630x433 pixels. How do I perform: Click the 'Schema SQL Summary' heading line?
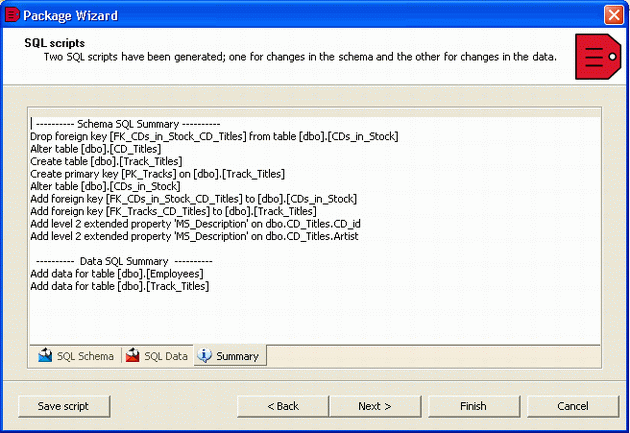(128, 124)
